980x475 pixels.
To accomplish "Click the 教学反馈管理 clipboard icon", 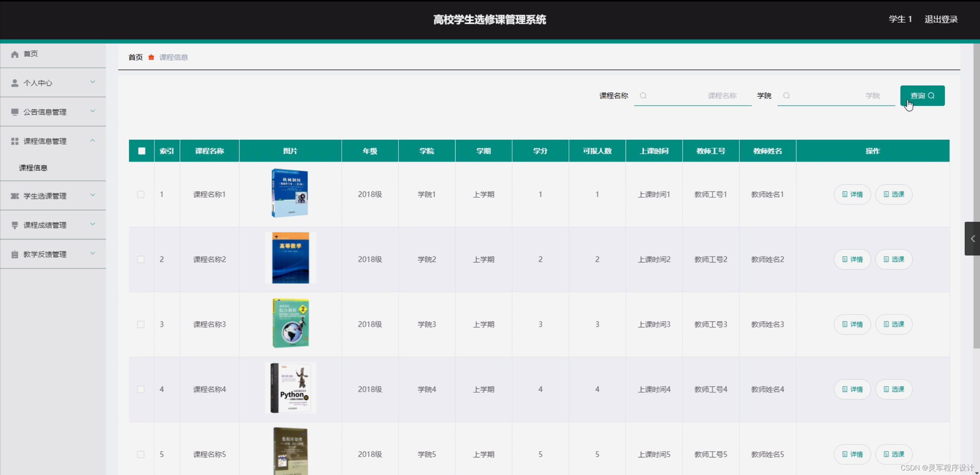I will click(15, 254).
